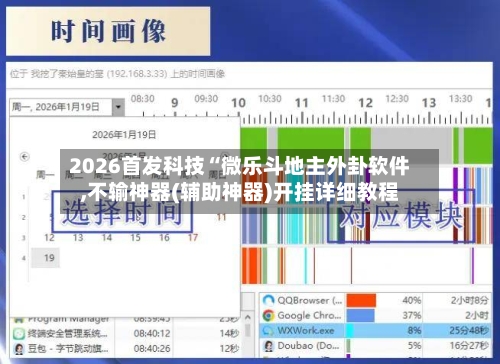The width and height of the screenshot is (500, 364).
Task: Click the 40% usage value
Action: 412,300
